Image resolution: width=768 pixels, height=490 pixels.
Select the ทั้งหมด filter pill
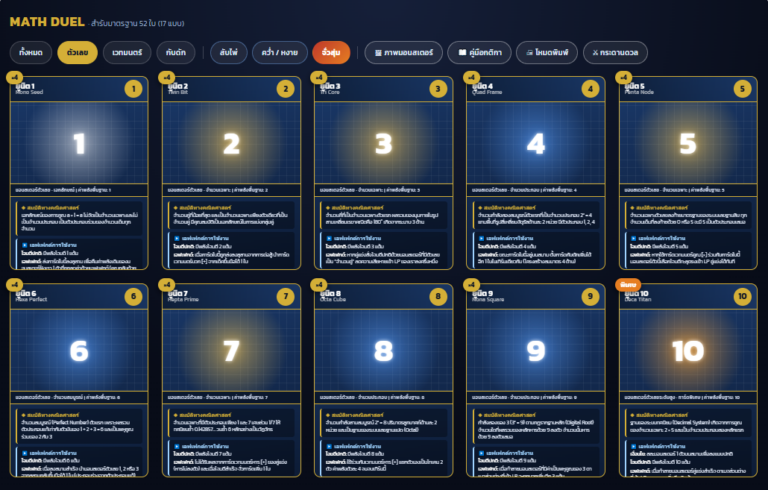tap(31, 52)
